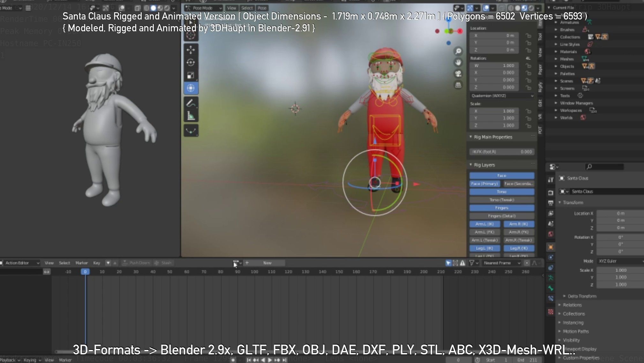Select the Annotate tool

coord(191,103)
